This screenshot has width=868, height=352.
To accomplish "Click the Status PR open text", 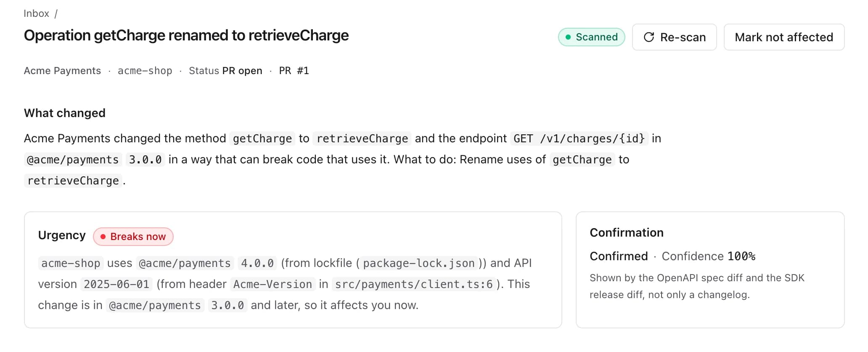I will pyautogui.click(x=225, y=71).
